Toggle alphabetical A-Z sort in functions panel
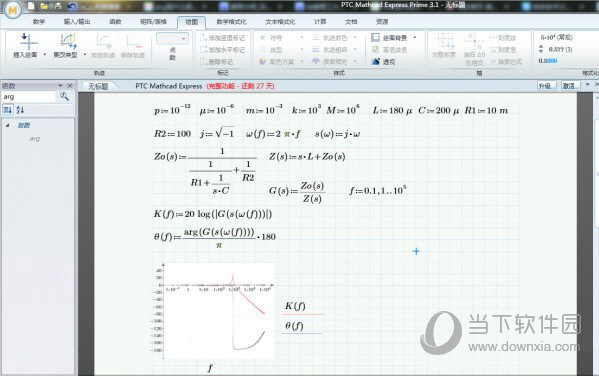599x376 pixels. click(x=20, y=110)
